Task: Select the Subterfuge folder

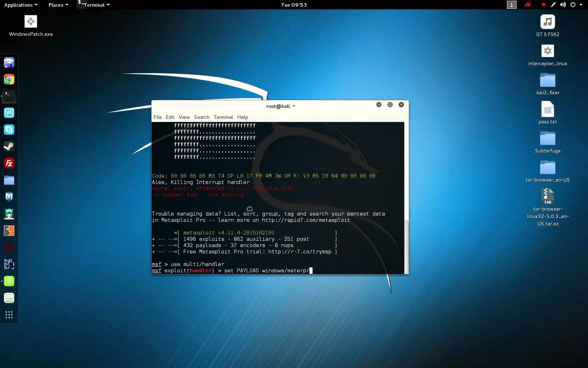Action: 548,142
